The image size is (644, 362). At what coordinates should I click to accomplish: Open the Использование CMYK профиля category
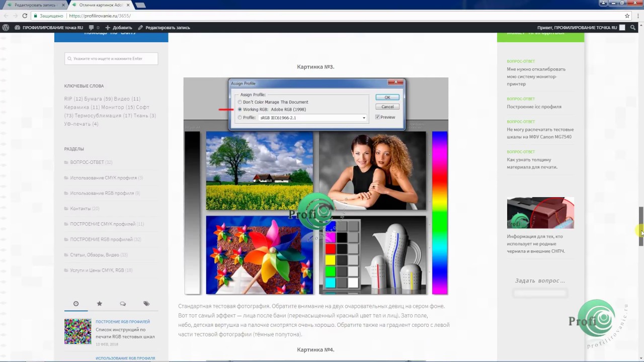point(107,178)
